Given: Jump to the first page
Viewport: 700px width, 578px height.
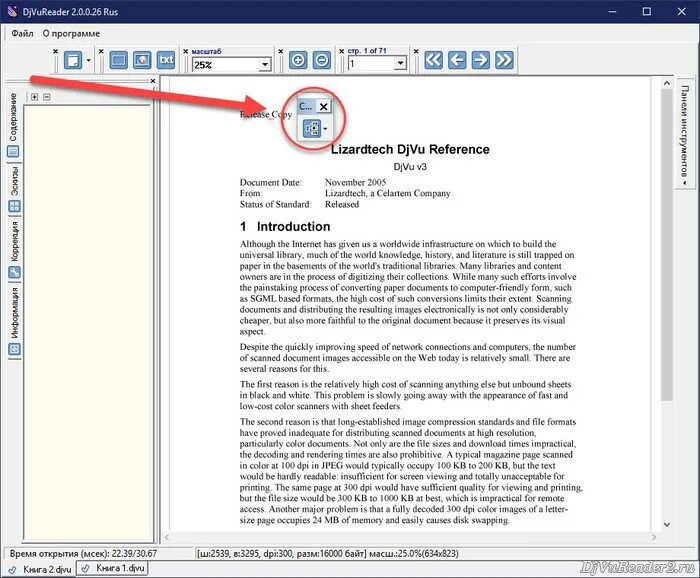Looking at the screenshot, I should pyautogui.click(x=433, y=60).
